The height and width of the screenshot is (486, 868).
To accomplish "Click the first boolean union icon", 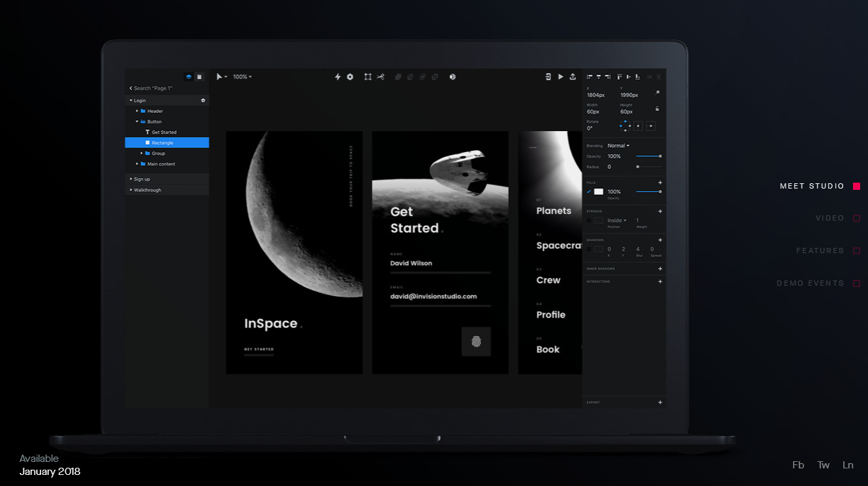I will [x=398, y=77].
